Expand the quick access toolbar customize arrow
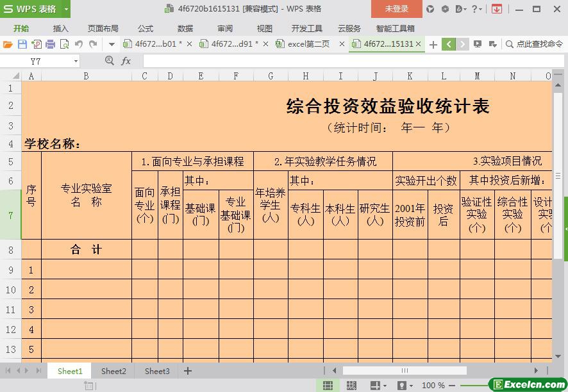The image size is (568, 392). 112,44
